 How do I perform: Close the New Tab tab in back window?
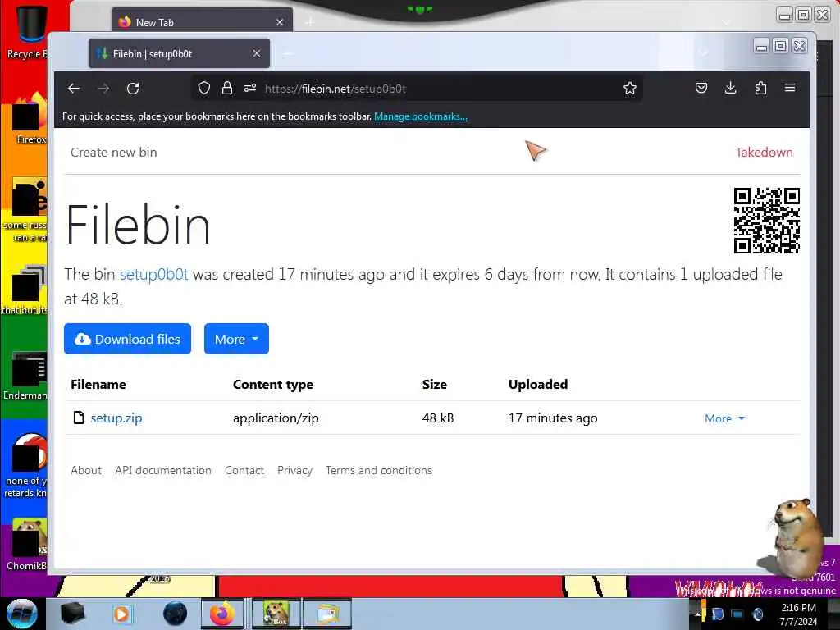(280, 22)
